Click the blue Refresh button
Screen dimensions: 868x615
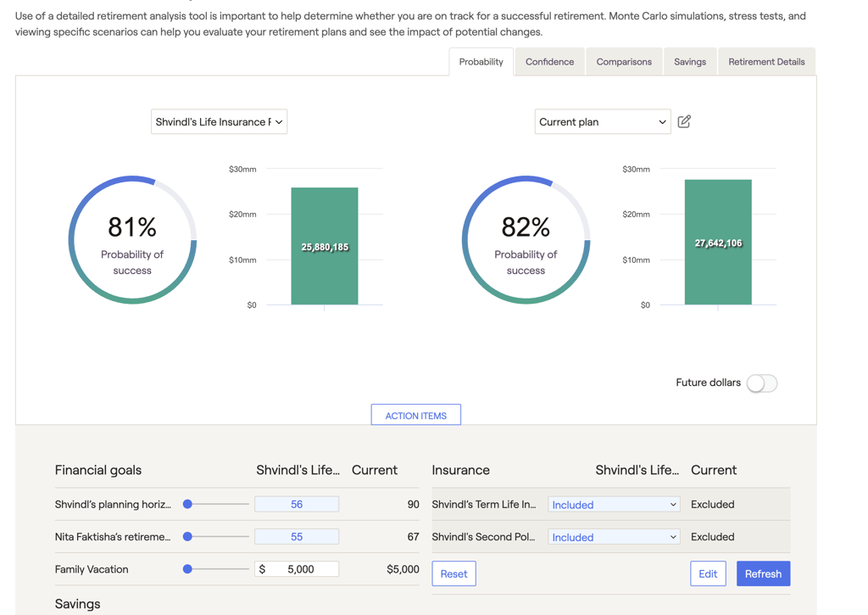pyautogui.click(x=763, y=574)
